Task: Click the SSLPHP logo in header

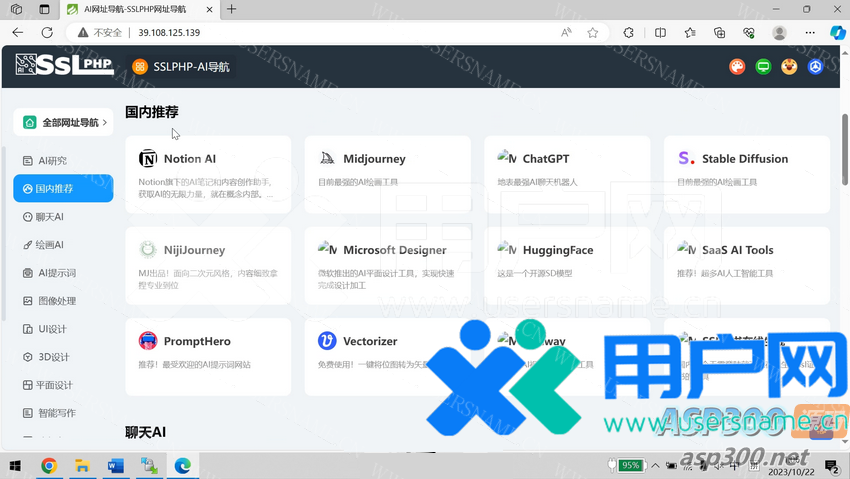Action: tap(65, 65)
